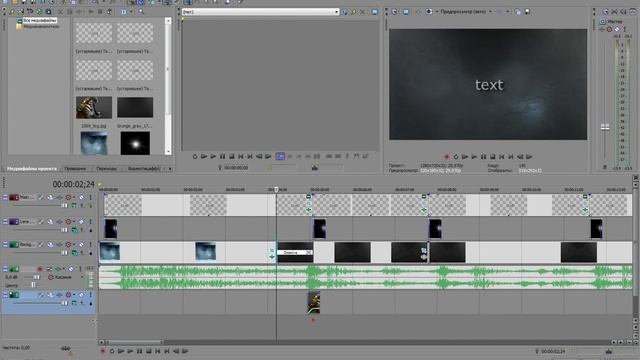
Task: Adjust the master volume fader
Action: [605, 128]
